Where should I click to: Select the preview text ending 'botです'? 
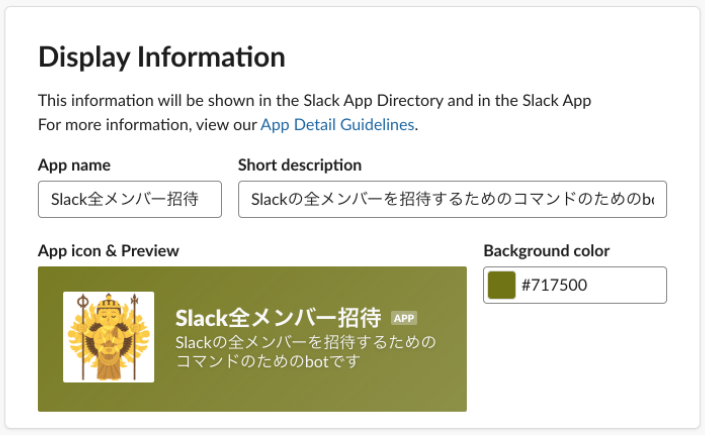(306, 352)
